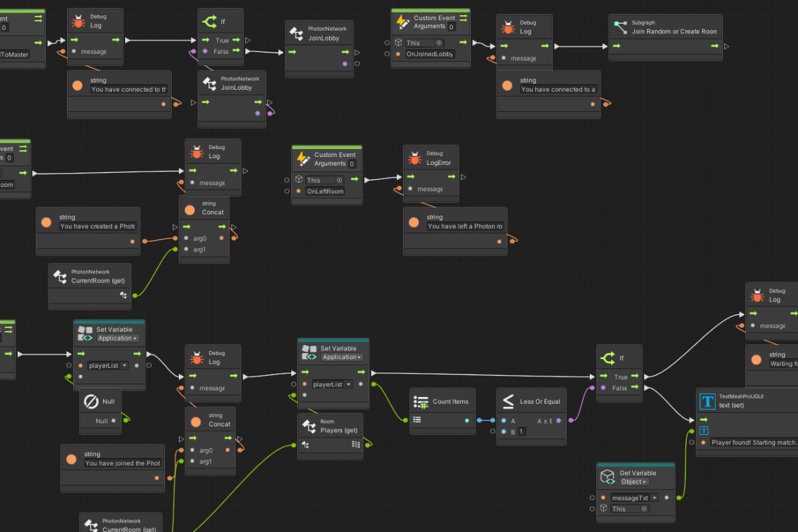Open object picker beside This in OnLeftRoom event

pyautogui.click(x=339, y=180)
